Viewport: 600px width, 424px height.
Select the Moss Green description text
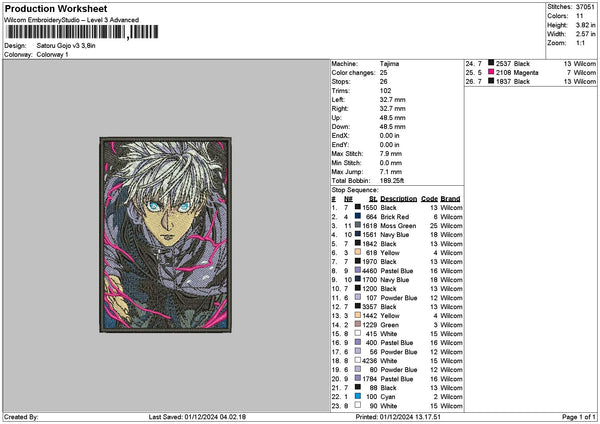tap(398, 226)
